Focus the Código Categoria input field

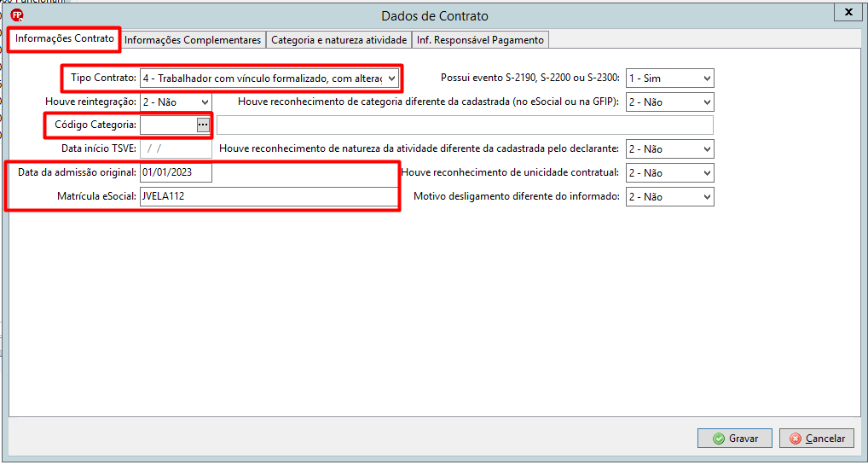coord(168,125)
